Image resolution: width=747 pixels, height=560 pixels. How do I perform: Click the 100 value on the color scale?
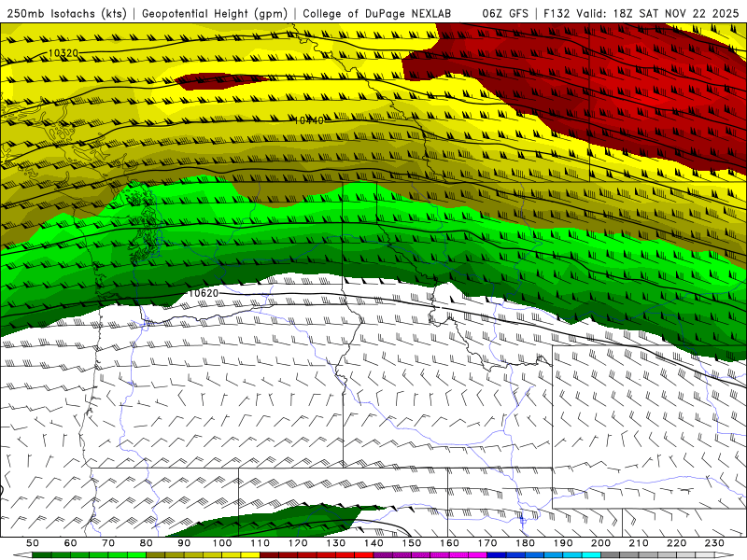[x=222, y=543]
